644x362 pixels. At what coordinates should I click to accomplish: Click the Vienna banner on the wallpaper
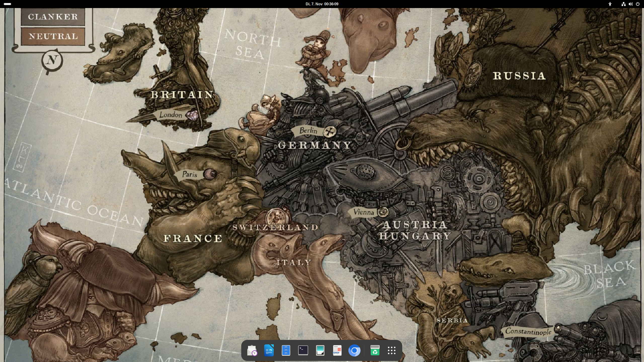[364, 212]
